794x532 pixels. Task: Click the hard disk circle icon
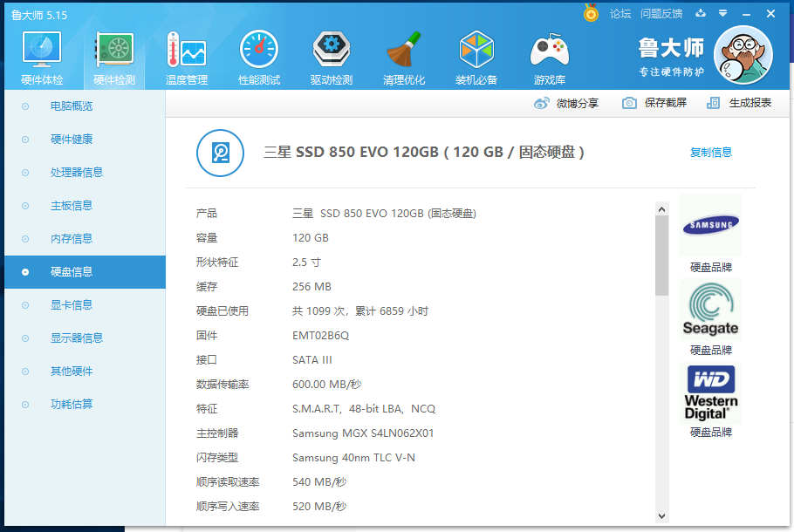click(x=220, y=153)
